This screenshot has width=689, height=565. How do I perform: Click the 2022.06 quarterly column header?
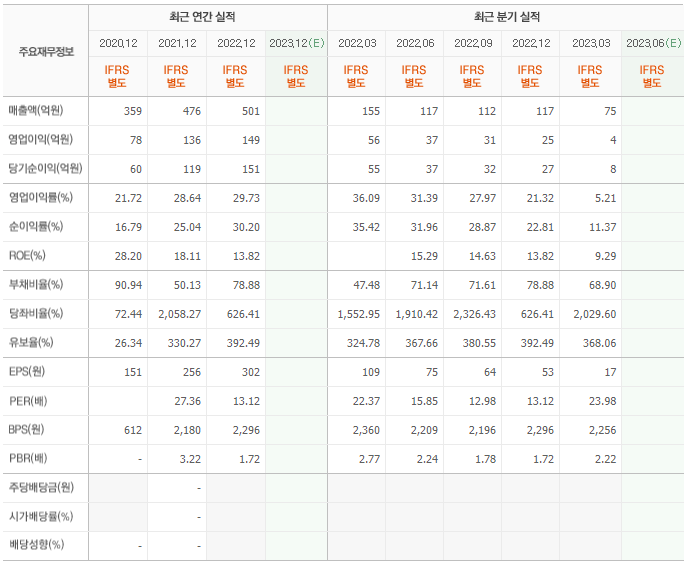tap(415, 43)
